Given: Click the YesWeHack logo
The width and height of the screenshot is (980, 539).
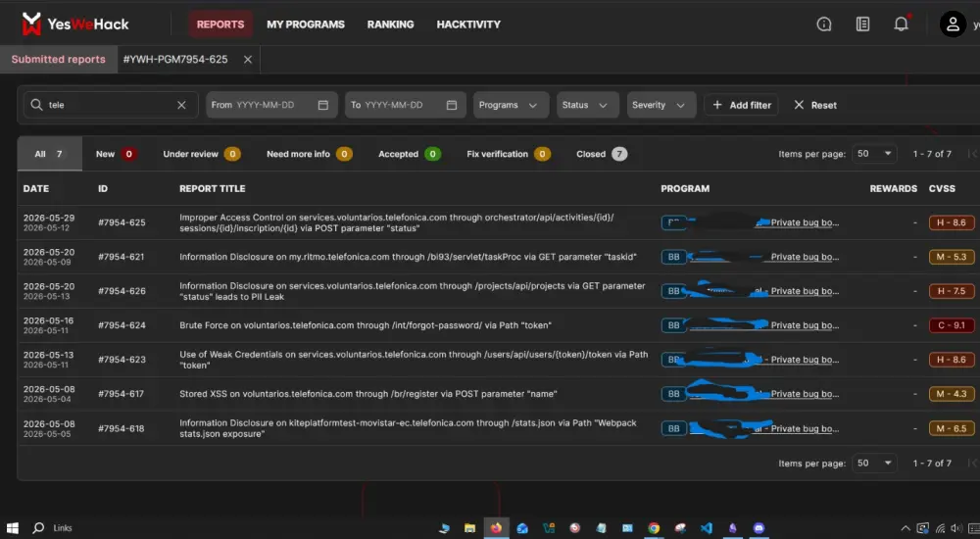Looking at the screenshot, I should [75, 24].
